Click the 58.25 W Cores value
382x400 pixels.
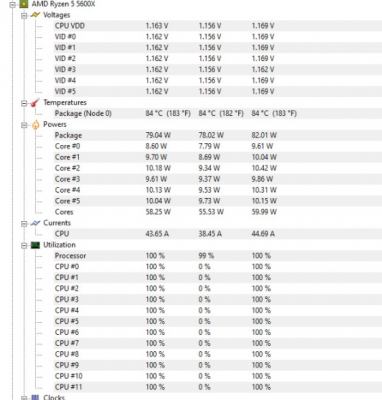point(158,212)
